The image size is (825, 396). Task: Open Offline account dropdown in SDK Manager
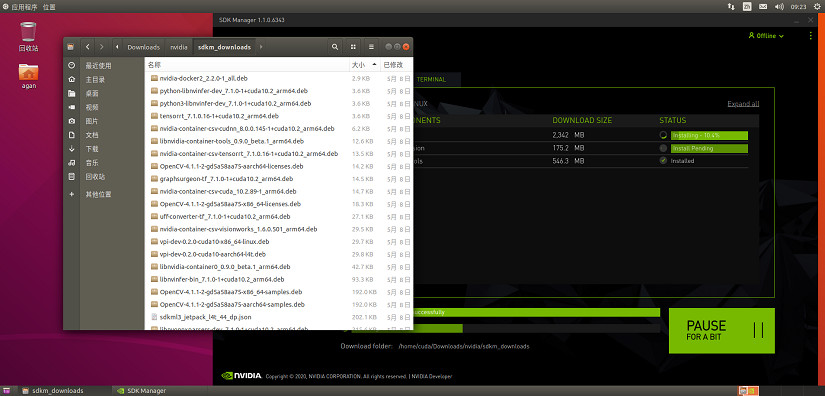click(766, 36)
